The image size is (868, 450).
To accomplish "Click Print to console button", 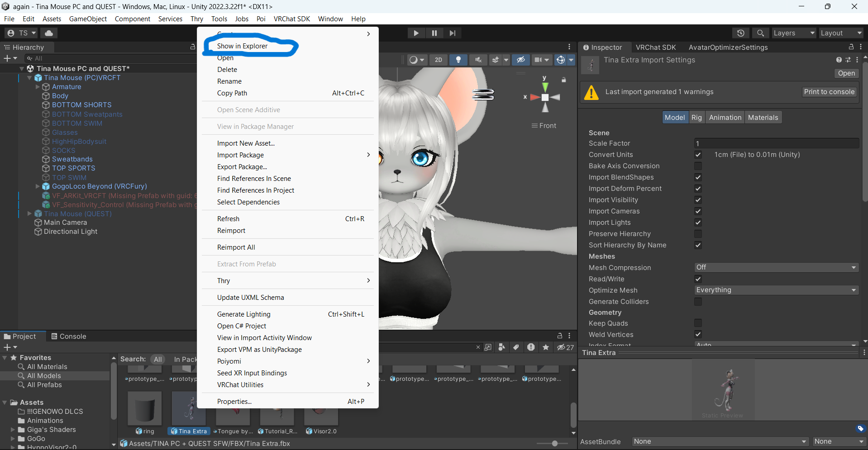I will pos(829,92).
